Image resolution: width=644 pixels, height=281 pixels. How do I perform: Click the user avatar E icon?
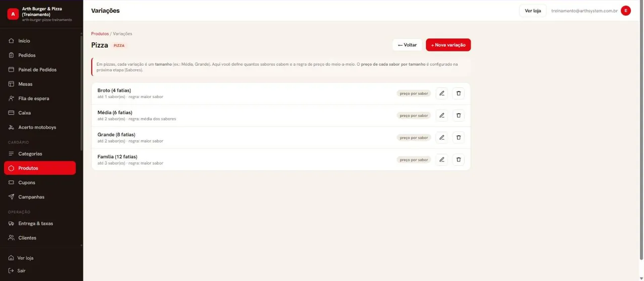626,11
